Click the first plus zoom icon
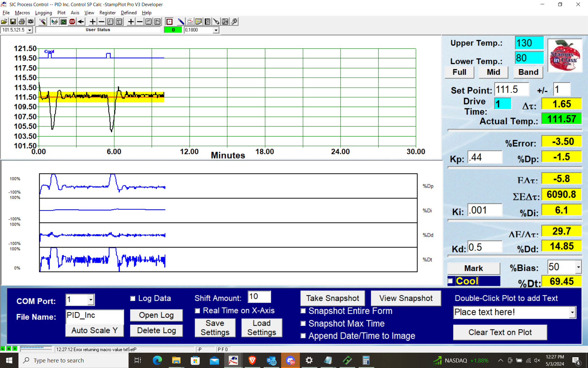The height and width of the screenshot is (368, 588). (92, 21)
